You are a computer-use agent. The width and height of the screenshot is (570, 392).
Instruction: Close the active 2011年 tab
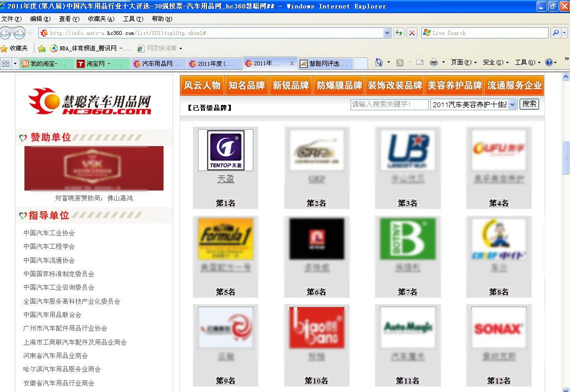point(292,63)
